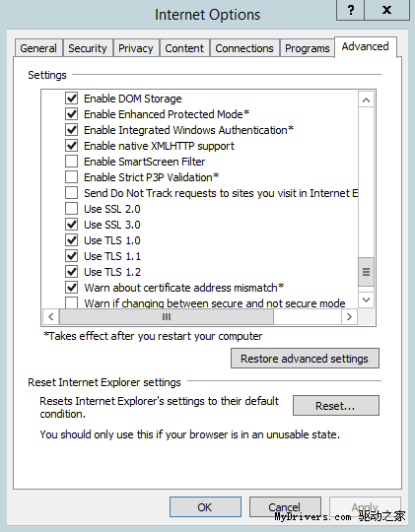This screenshot has height=532, width=415.
Task: Check the Use SSL 2.0 option
Action: [71, 208]
